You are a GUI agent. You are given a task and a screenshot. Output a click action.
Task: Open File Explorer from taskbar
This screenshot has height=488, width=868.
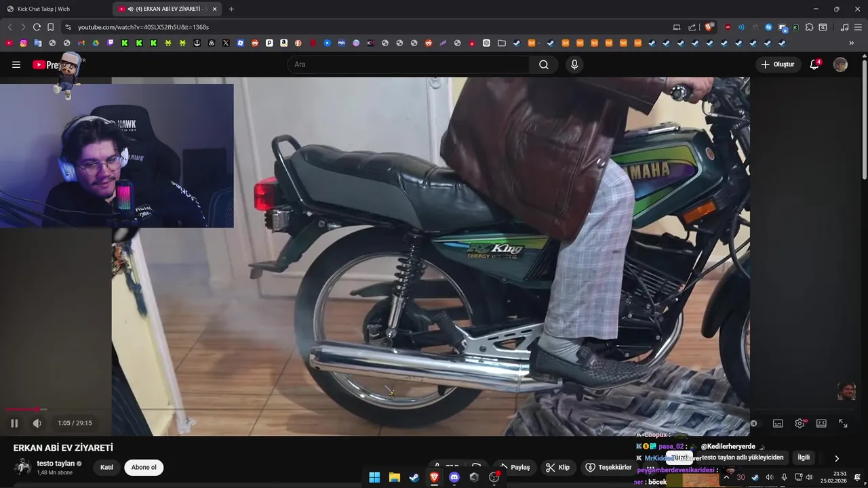pos(395,477)
